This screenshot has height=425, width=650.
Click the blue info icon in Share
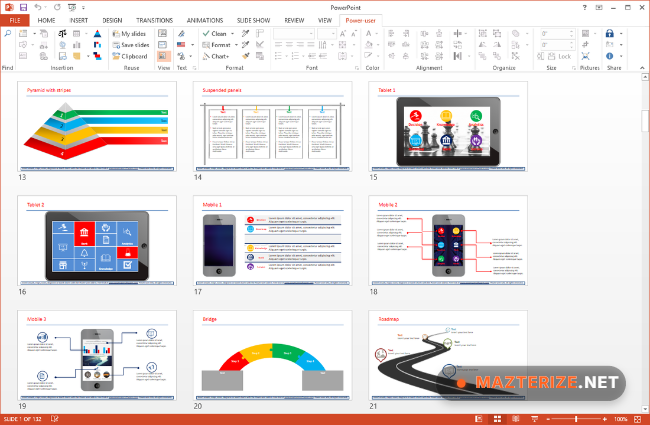click(609, 56)
